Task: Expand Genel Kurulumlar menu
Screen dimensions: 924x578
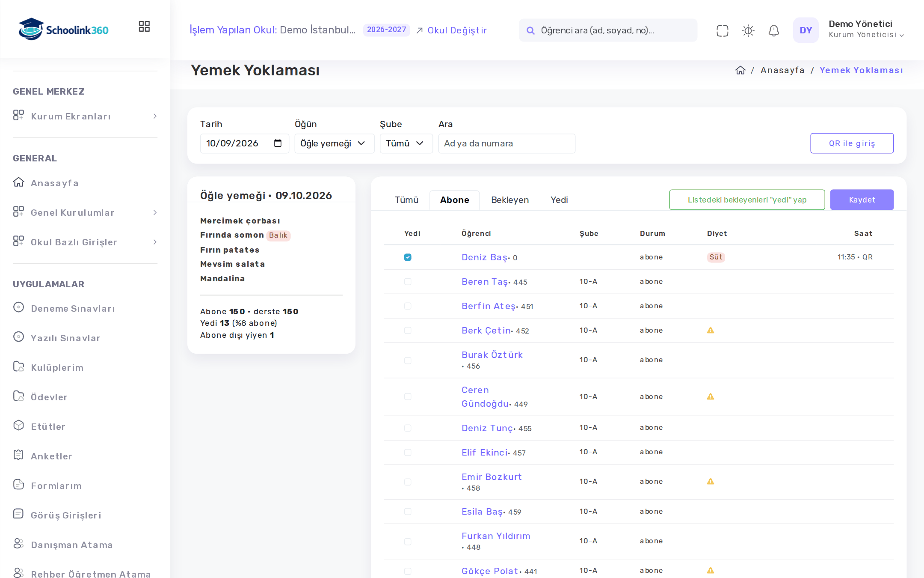Action: [x=85, y=213]
